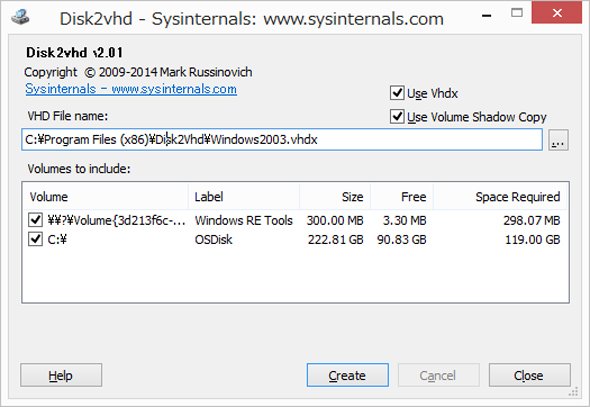Open Help for Disk2vhd
Viewport: 590px width, 407px height.
point(61,375)
